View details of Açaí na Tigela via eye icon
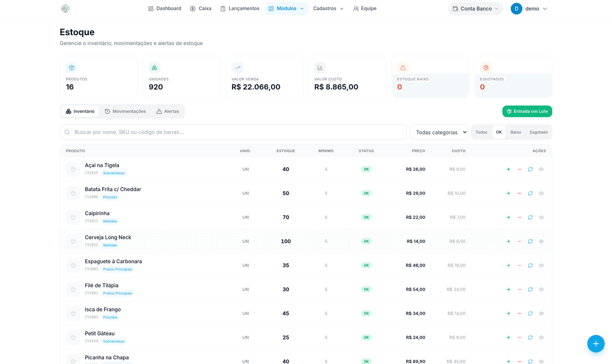The width and height of the screenshot is (612, 364). 541,169
